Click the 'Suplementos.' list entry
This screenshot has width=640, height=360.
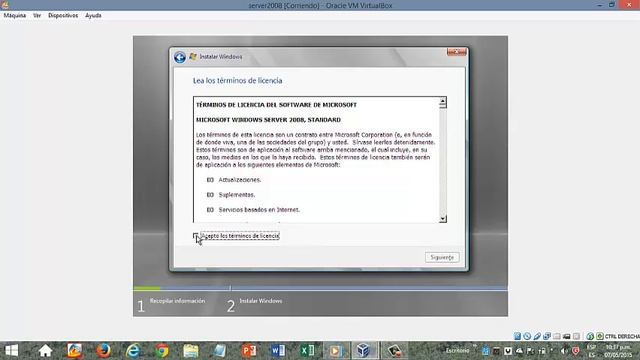237,195
